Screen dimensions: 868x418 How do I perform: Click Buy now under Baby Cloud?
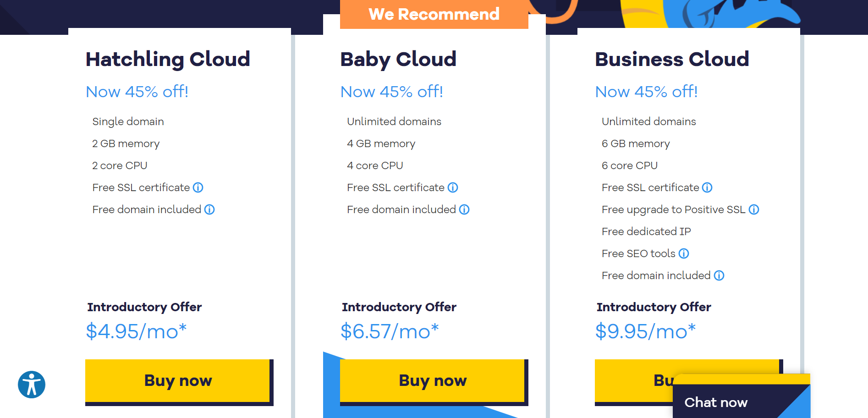433,380
